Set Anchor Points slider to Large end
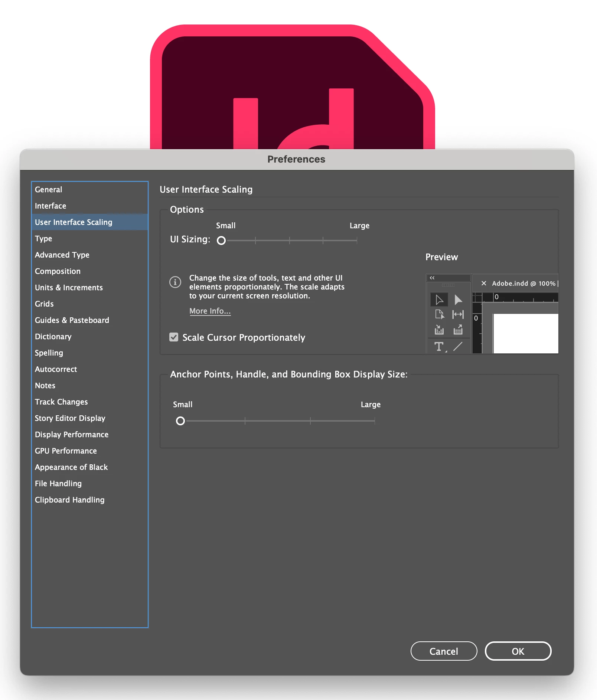 (x=375, y=421)
